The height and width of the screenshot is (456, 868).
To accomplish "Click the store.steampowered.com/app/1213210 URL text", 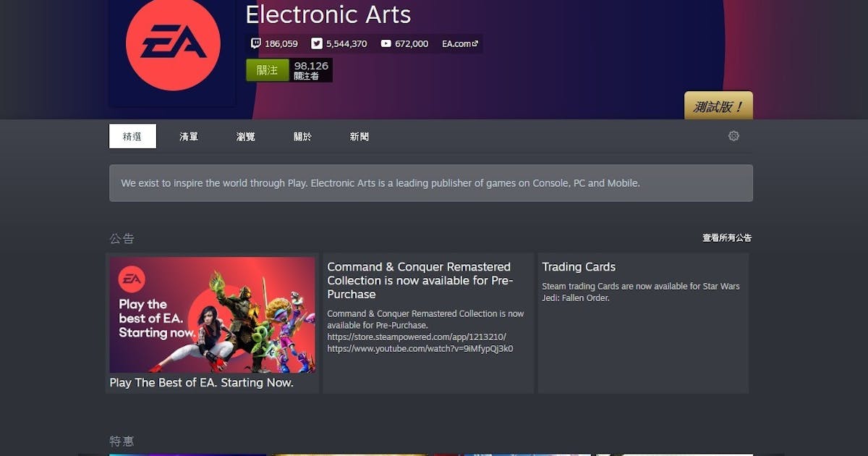I will point(417,337).
